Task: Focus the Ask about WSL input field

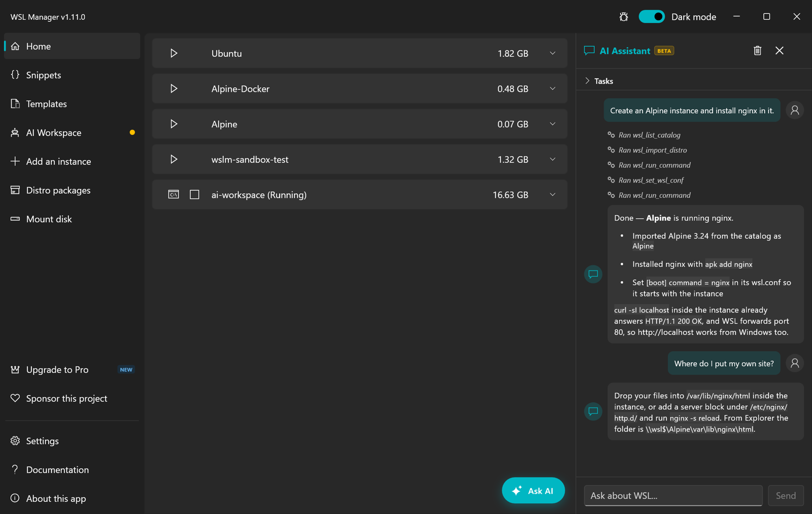Action: [673, 496]
